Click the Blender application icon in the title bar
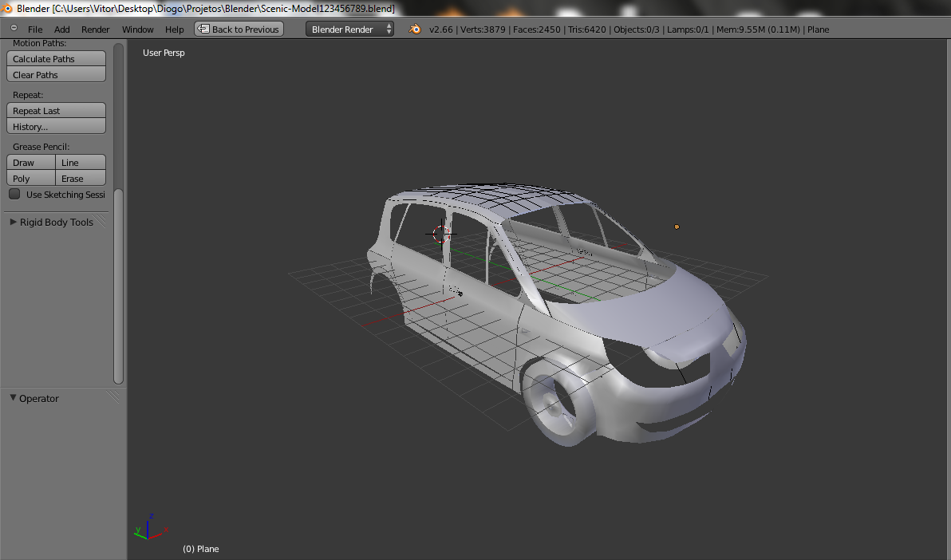951x560 pixels. pyautogui.click(x=7, y=8)
